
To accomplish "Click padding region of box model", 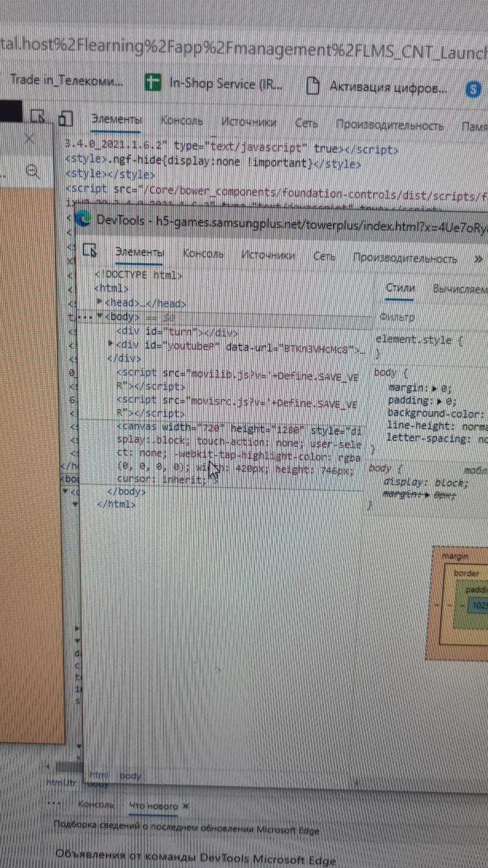I will (477, 589).
